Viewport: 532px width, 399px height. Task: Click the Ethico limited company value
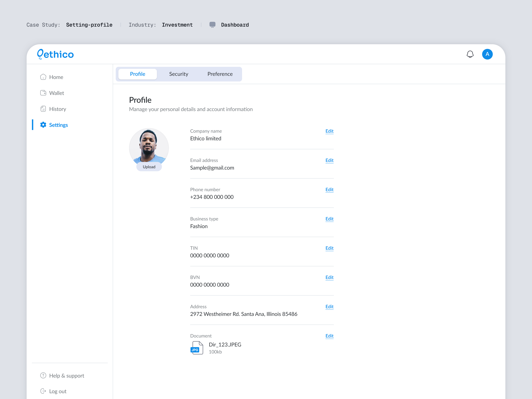click(x=206, y=139)
